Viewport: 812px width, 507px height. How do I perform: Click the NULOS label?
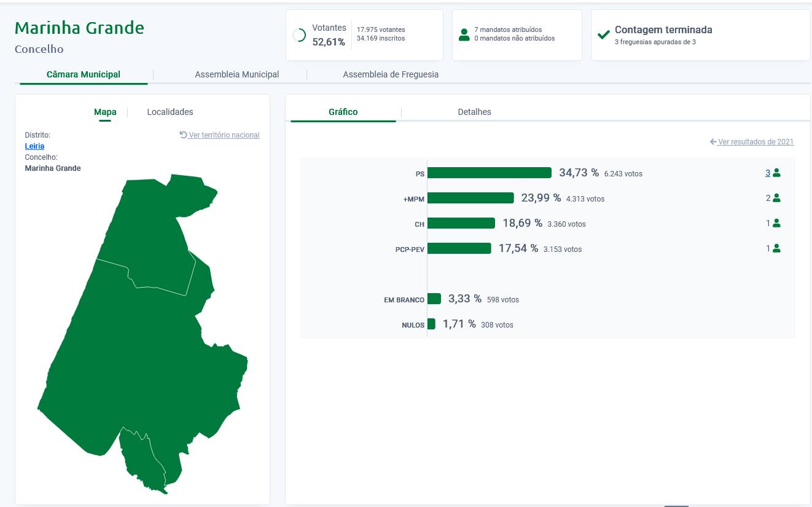point(413,325)
